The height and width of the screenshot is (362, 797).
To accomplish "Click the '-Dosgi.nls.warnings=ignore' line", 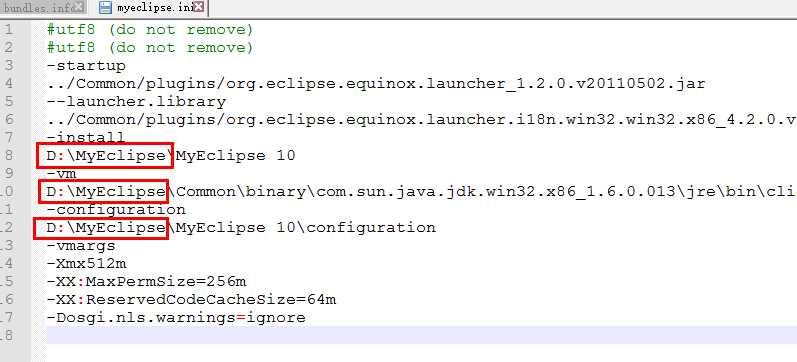I will point(176,318).
